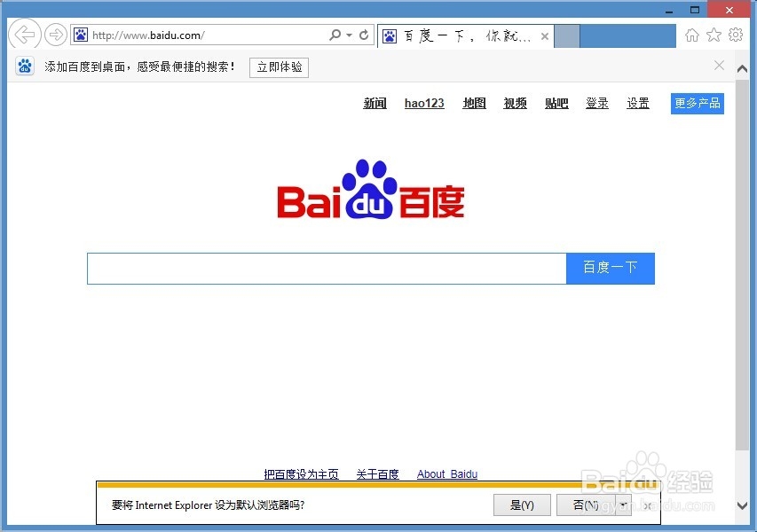Refresh the page with the reload icon
757x532 pixels.
(365, 35)
